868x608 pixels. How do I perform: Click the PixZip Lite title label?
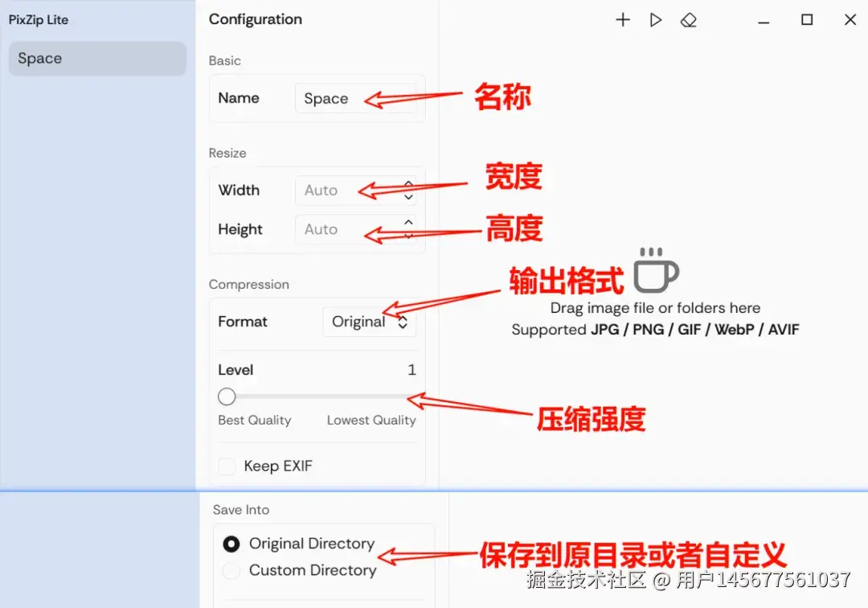(x=37, y=18)
